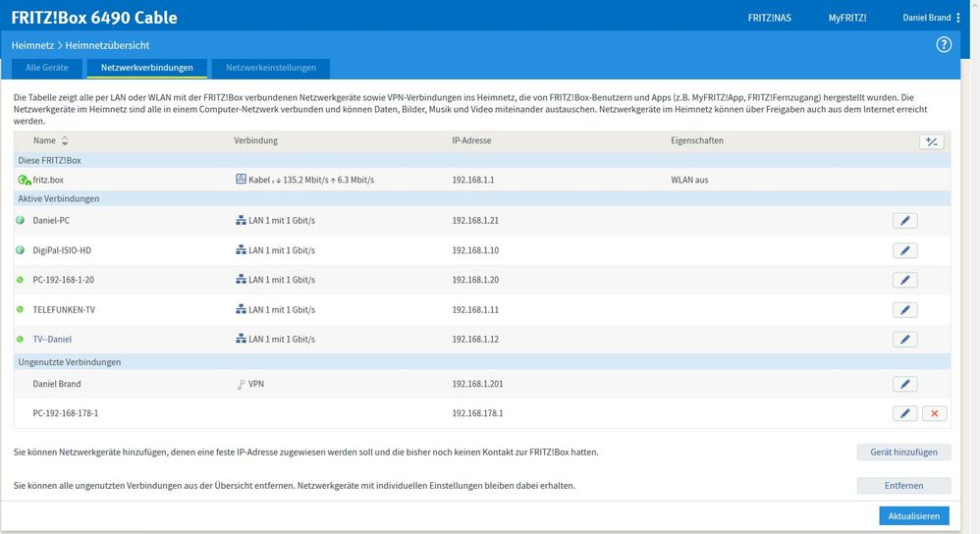Edit the PC-192-168-178-1 entry pencil icon
Viewport: 980px width, 534px height.
click(x=905, y=413)
